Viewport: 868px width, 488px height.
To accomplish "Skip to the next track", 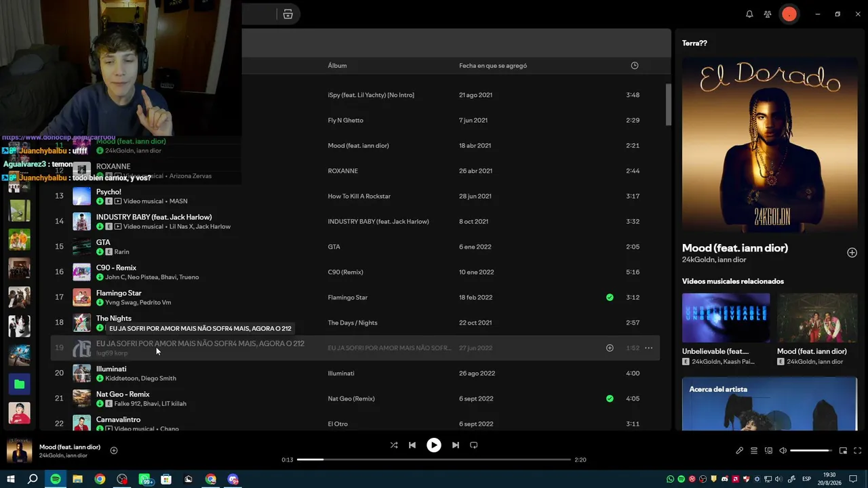I will [x=456, y=445].
